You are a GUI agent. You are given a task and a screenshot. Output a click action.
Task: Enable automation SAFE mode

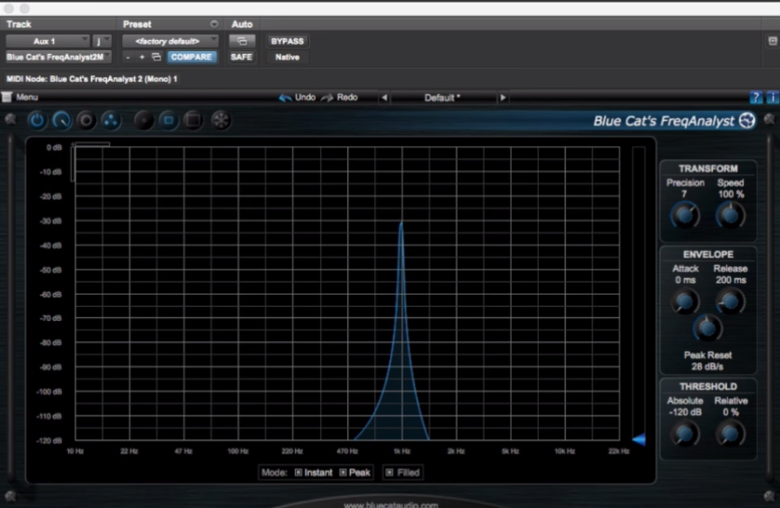pyautogui.click(x=241, y=57)
